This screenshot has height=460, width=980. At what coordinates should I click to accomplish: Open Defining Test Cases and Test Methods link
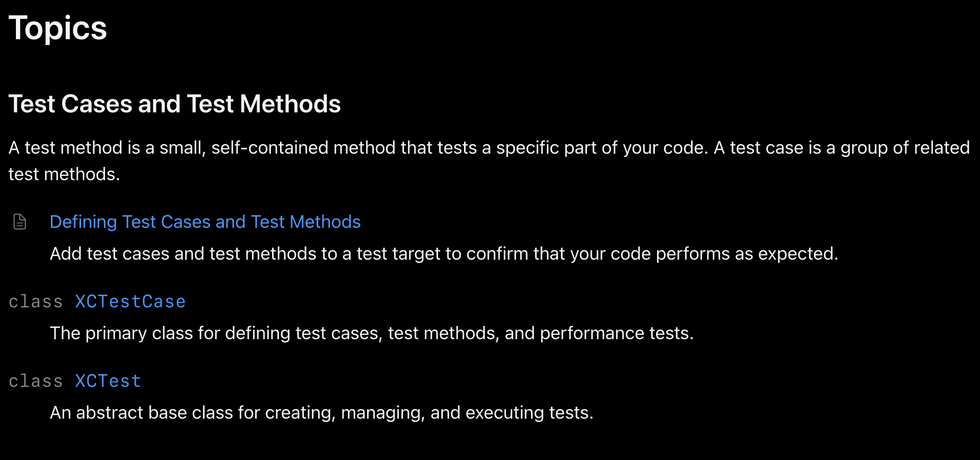click(x=205, y=222)
